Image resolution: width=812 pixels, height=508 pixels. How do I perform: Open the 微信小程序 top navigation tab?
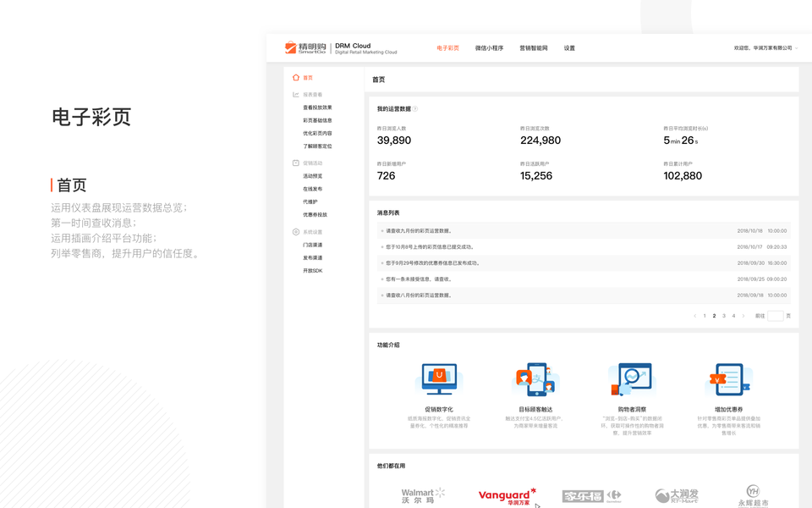coord(490,48)
